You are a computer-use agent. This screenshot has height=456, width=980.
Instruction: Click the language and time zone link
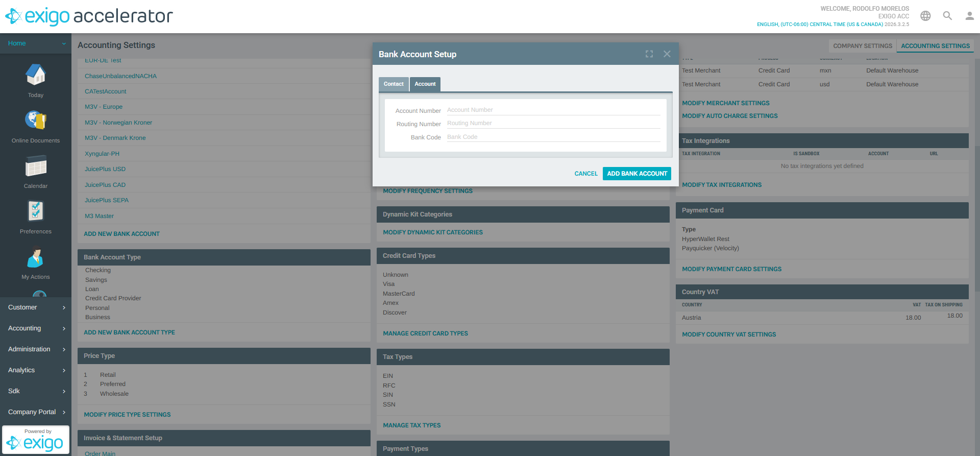coord(820,25)
